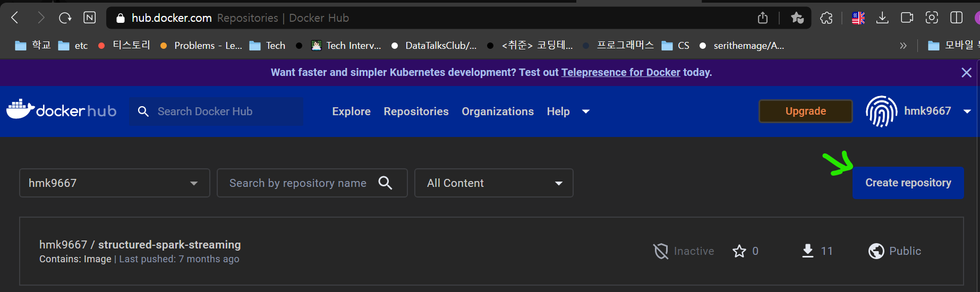
Task: Click the screen recording icon in toolbar
Action: (x=907, y=18)
